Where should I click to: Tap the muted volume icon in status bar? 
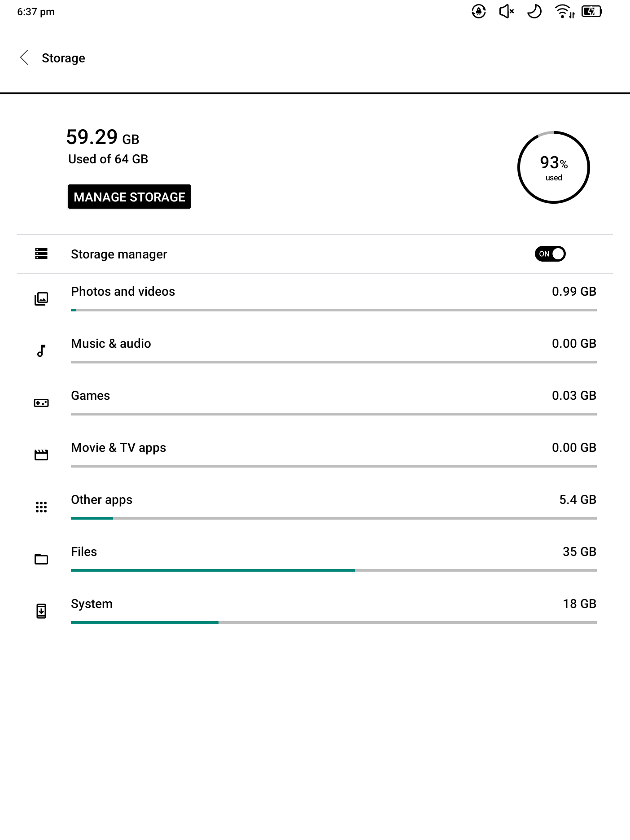[507, 12]
